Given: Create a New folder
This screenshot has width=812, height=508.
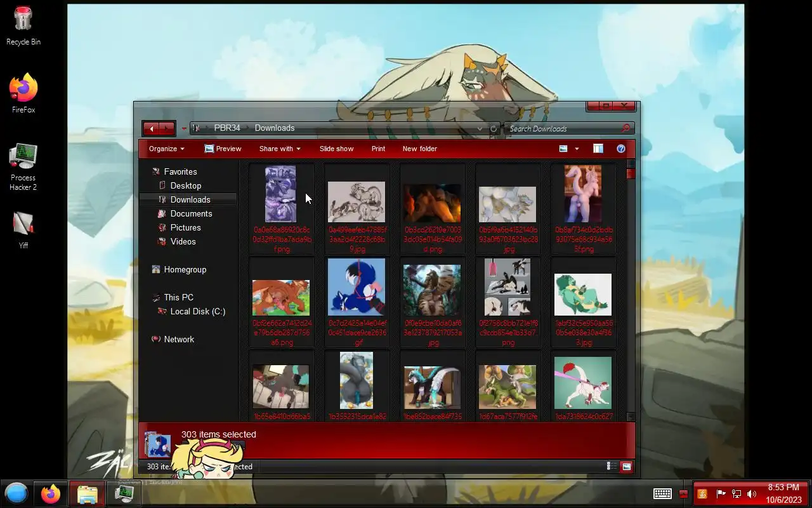Looking at the screenshot, I should point(419,149).
